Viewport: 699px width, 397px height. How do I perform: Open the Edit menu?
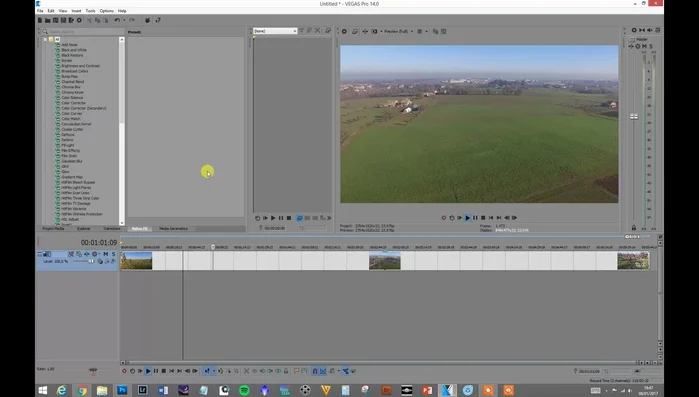click(x=51, y=11)
